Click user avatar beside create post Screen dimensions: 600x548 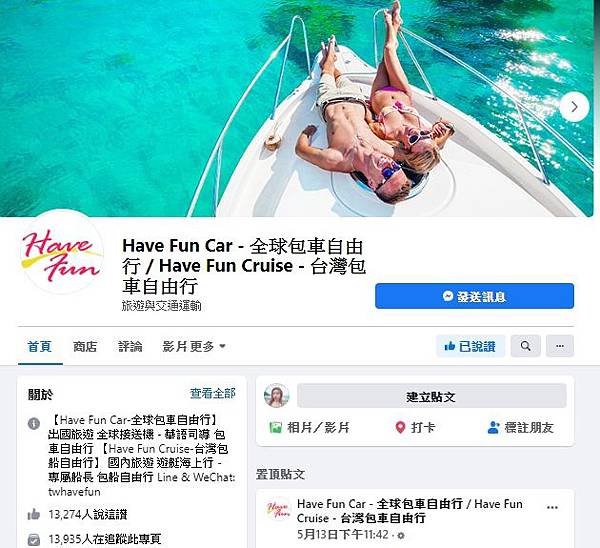[277, 396]
